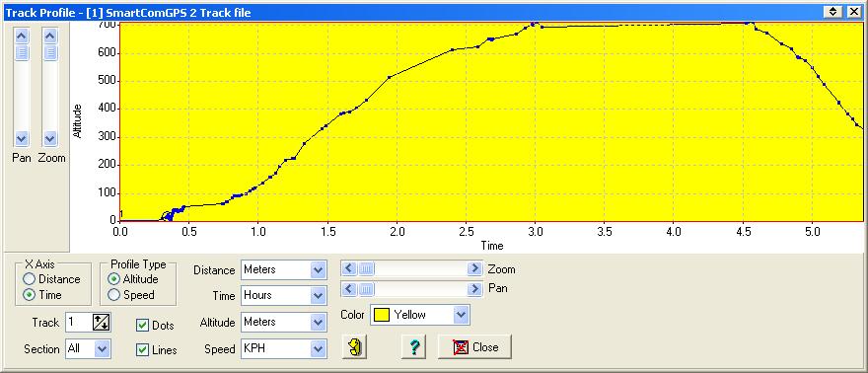The width and height of the screenshot is (868, 373).
Task: Uncheck the Dots checkbox
Action: point(142,326)
